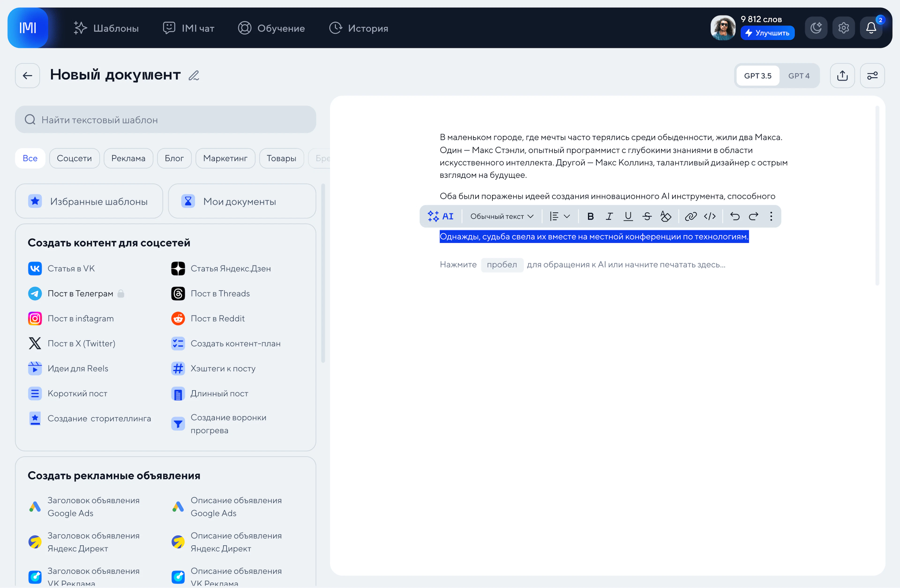Select GPT 3.5 model
This screenshot has width=900, height=588.
758,76
